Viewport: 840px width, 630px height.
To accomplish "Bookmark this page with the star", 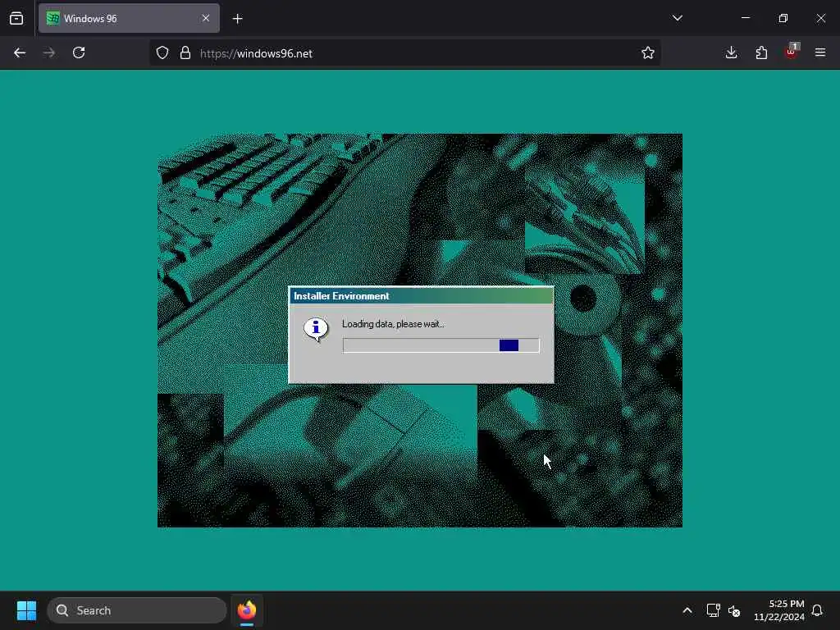I will pos(648,52).
